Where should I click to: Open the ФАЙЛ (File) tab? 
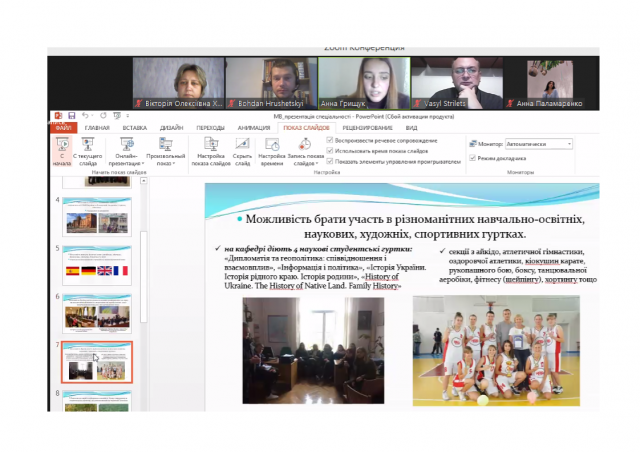pos(64,128)
